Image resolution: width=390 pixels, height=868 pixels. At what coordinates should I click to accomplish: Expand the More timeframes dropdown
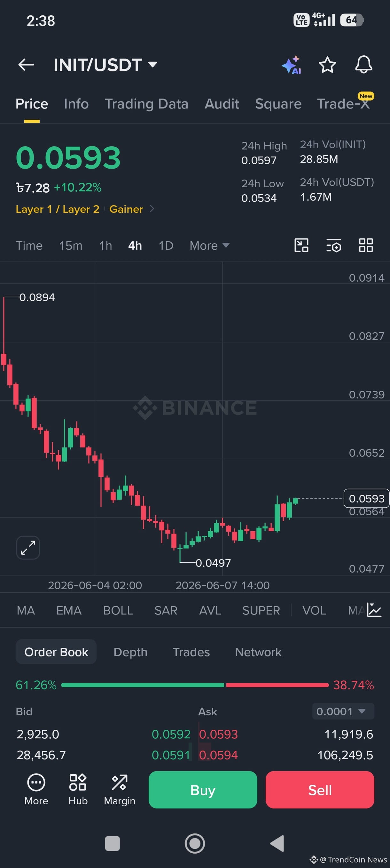[209, 245]
